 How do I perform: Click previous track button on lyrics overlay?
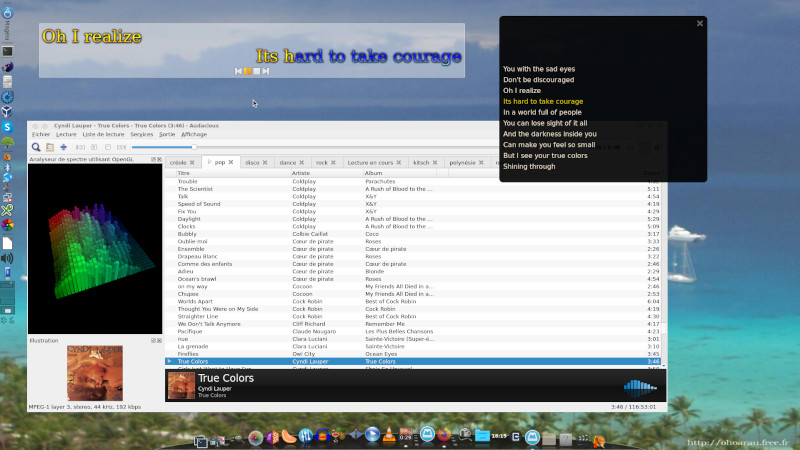238,71
